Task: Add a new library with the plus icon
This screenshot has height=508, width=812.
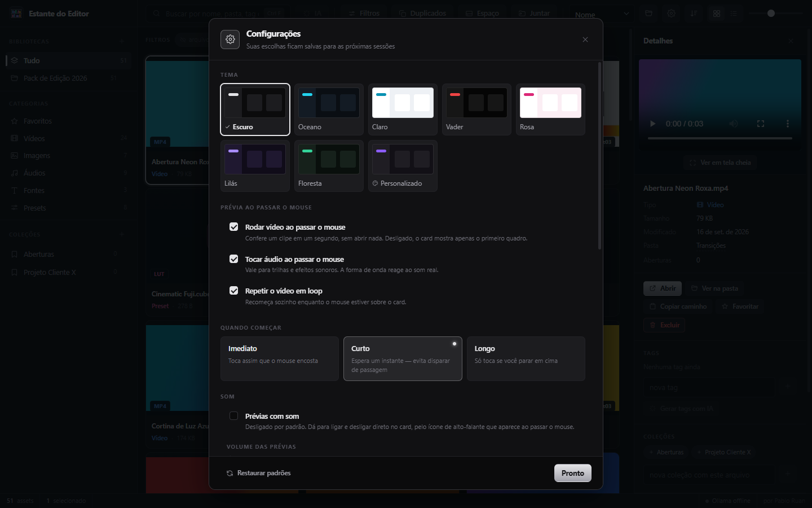Action: (122, 41)
